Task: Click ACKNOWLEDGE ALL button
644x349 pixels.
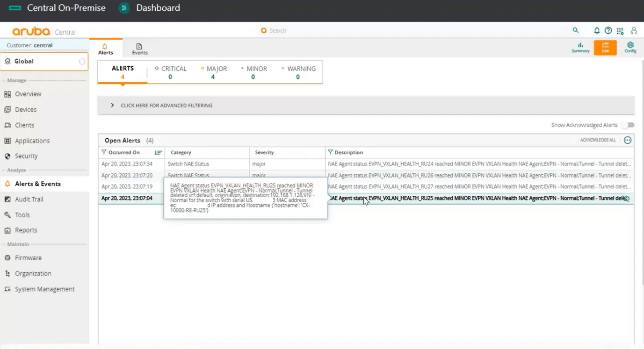Action: tap(598, 140)
